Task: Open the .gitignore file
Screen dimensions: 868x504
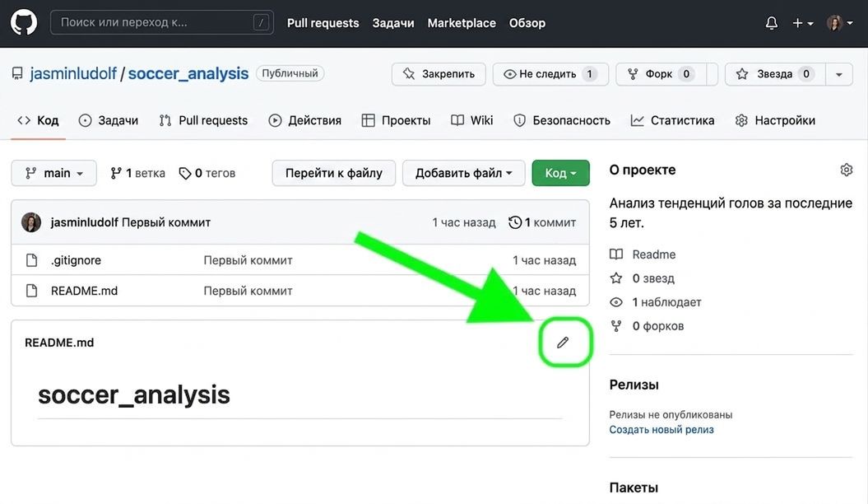Action: pyautogui.click(x=76, y=260)
